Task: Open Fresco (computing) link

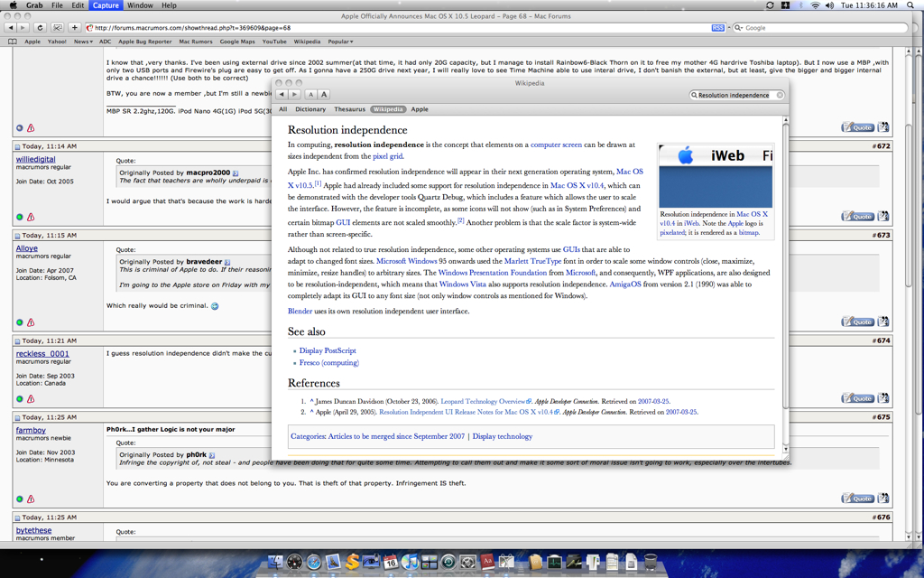Action: (x=328, y=363)
